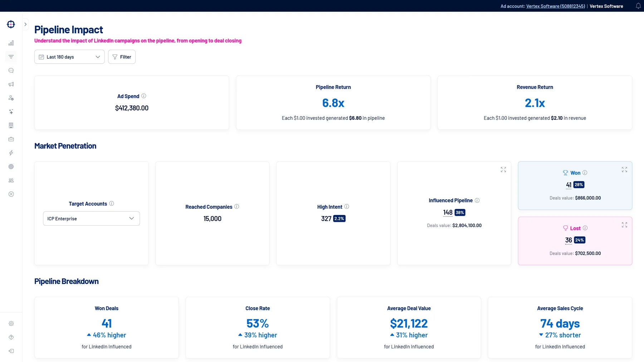Expand the Won deals card
The width and height of the screenshot is (644, 362).
624,170
